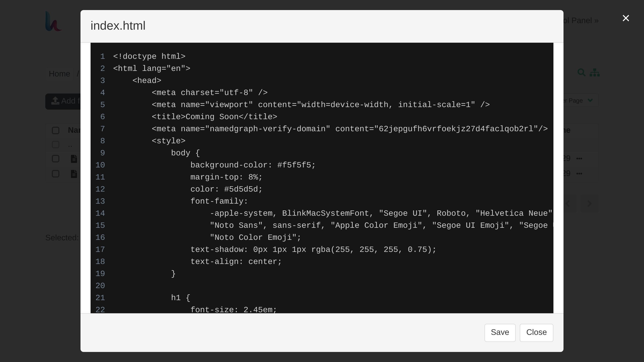The height and width of the screenshot is (362, 644).
Task: Click the site logo icon
Action: [x=53, y=21]
